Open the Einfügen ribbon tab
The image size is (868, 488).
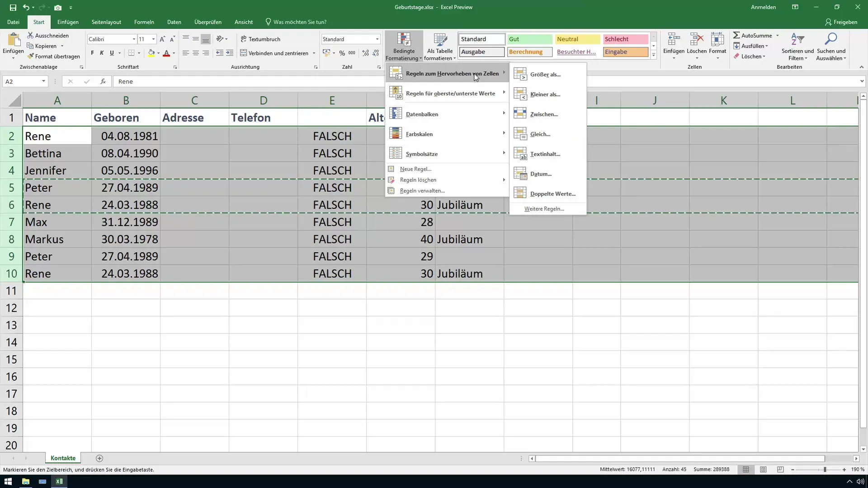coord(68,22)
